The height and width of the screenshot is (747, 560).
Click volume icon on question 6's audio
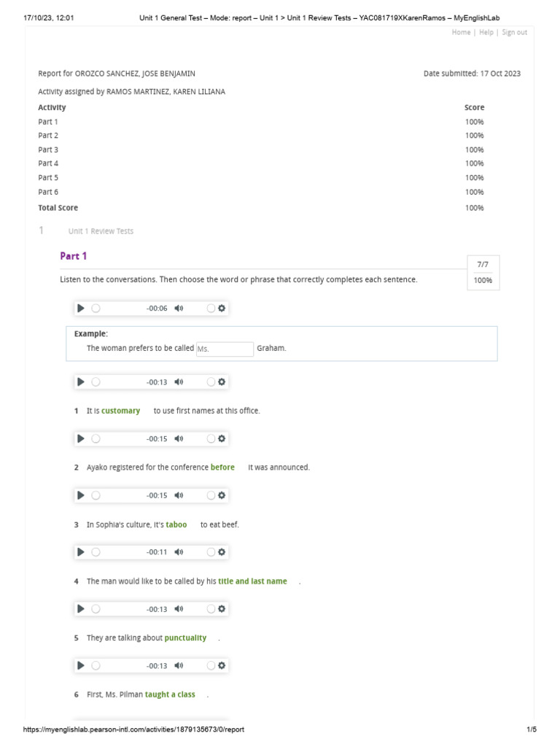point(179,666)
